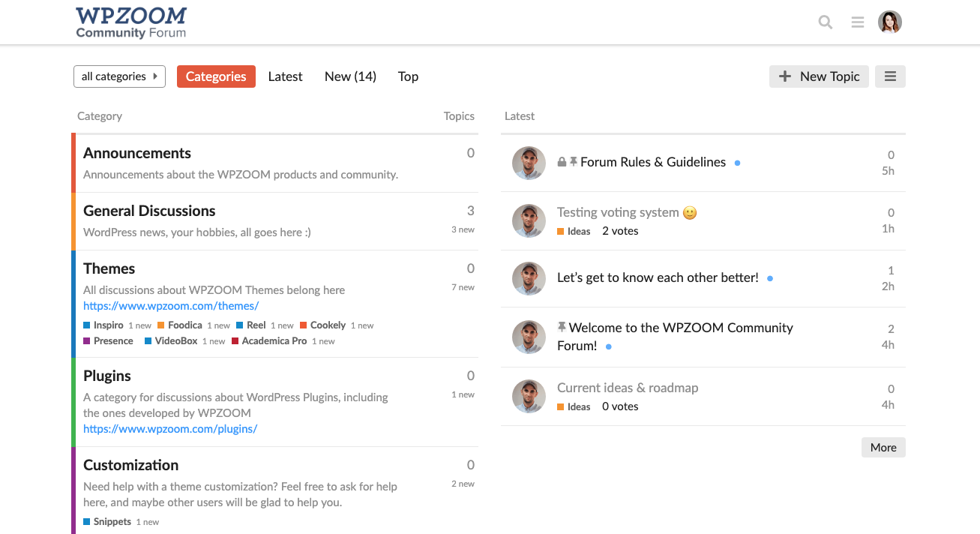Open the New (14) tab
This screenshot has width=980, height=534.
point(350,76)
